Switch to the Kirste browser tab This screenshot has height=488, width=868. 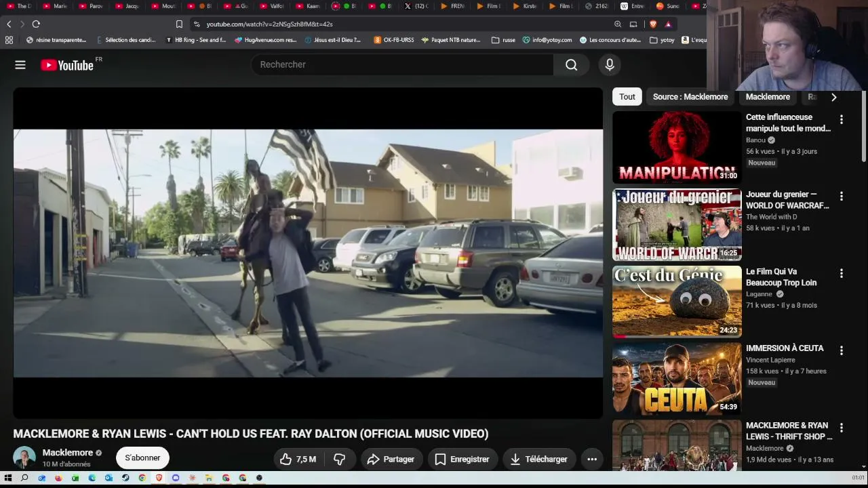click(525, 6)
